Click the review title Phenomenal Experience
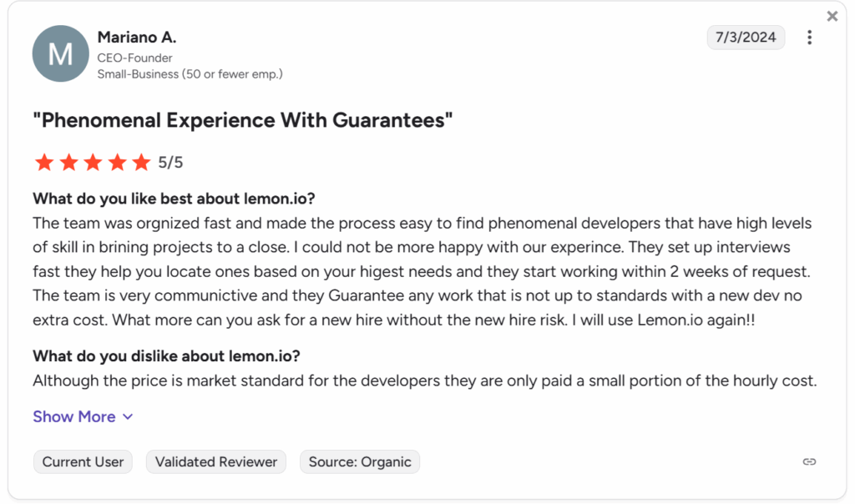 click(x=243, y=120)
